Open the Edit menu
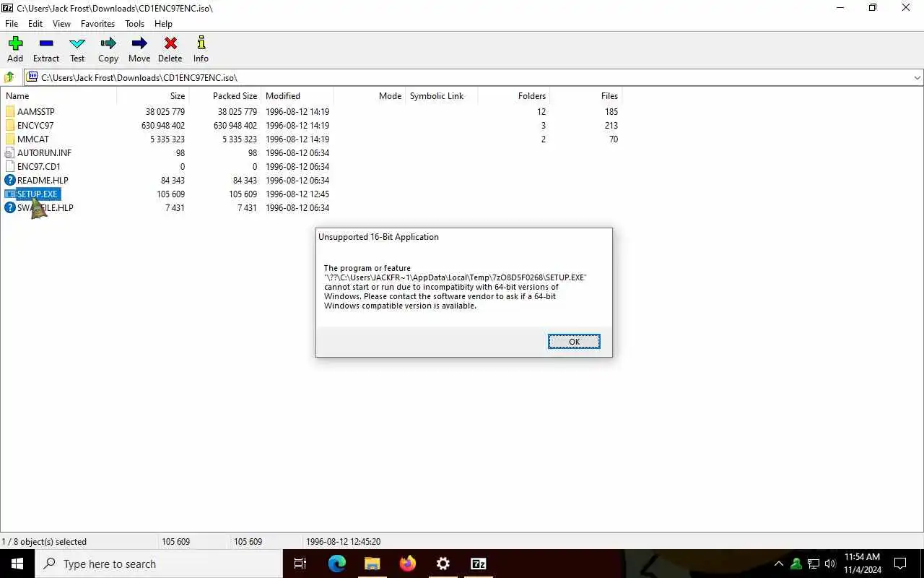Screen dimensions: 924x578 (x=35, y=24)
